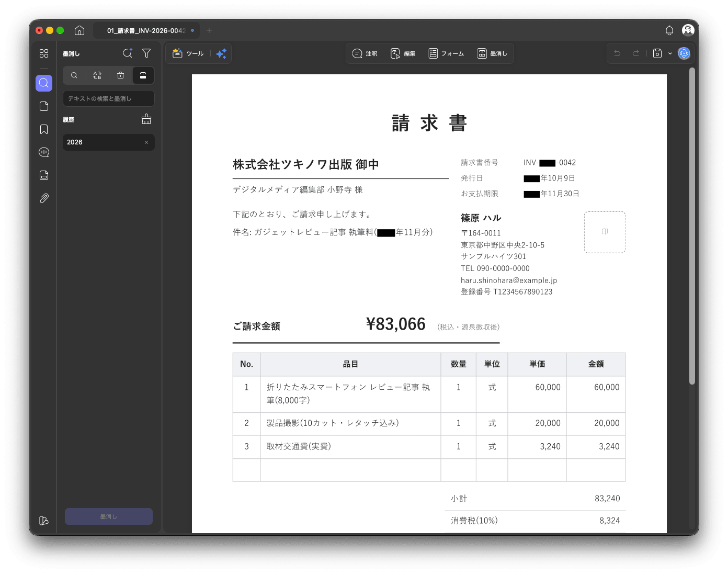Click the 取材交通費(実費) table row text
Viewport: 728px width, 574px height.
[299, 446]
